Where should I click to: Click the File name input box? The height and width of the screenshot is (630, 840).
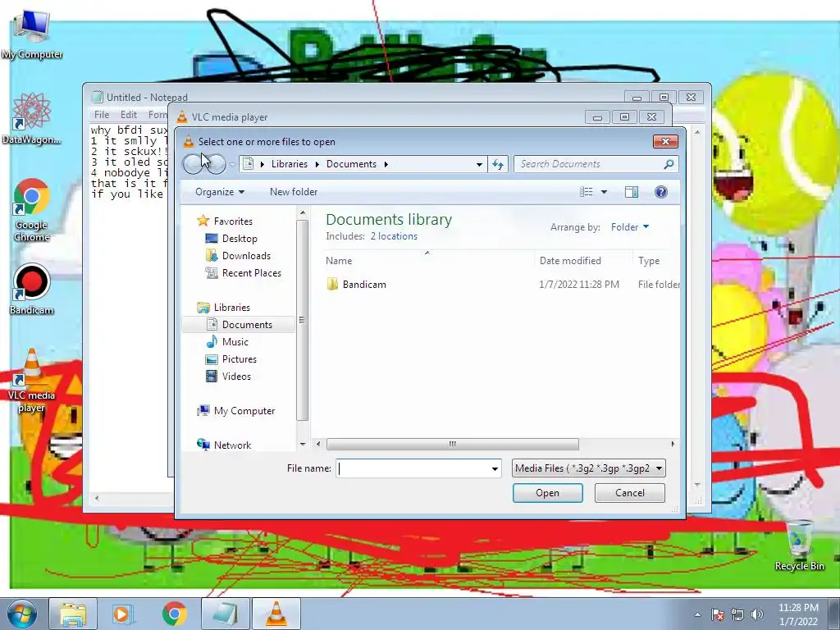click(413, 468)
